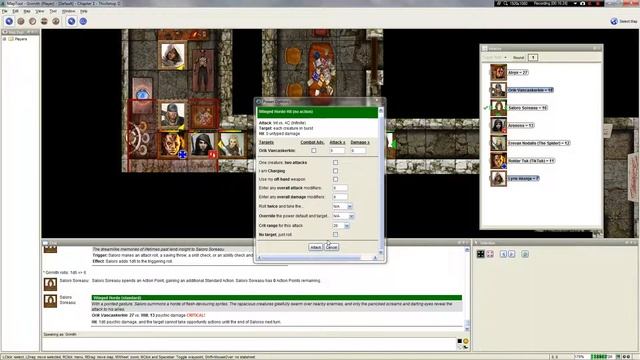The image size is (640, 360).
Task: Click the chat text color swatch
Action: 460,341
